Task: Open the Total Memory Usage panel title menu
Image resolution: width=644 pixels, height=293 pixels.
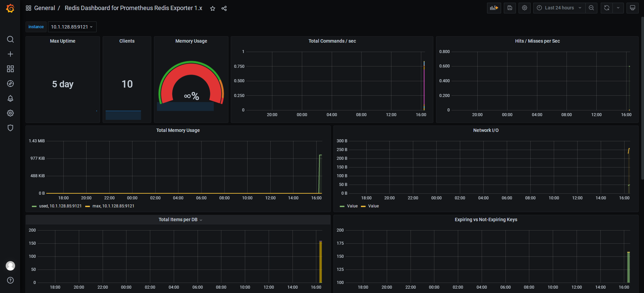Action: pyautogui.click(x=178, y=130)
